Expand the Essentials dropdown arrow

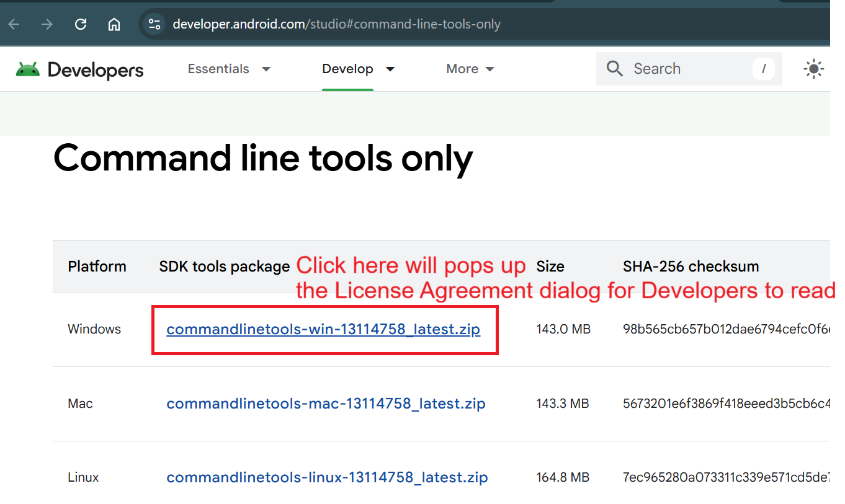(266, 69)
